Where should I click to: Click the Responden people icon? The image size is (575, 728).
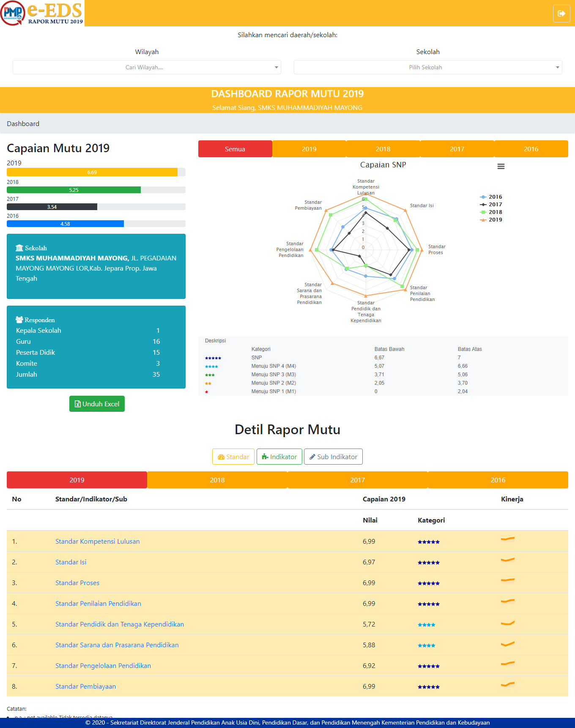click(x=19, y=320)
